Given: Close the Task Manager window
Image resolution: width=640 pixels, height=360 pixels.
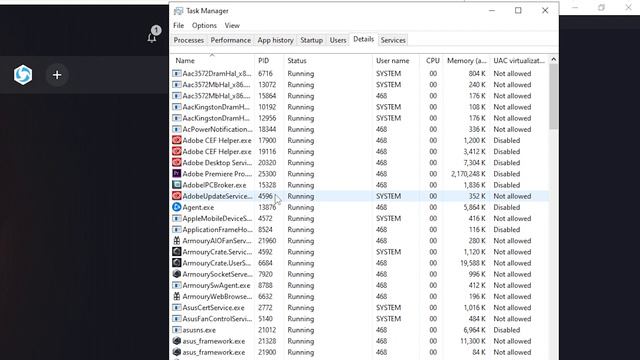Looking at the screenshot, I should [x=545, y=11].
